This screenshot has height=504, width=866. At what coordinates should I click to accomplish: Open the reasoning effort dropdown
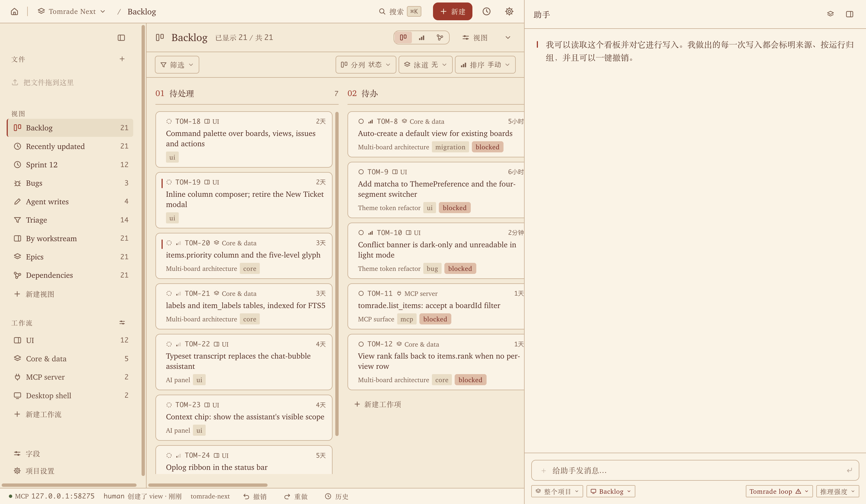pos(837,491)
